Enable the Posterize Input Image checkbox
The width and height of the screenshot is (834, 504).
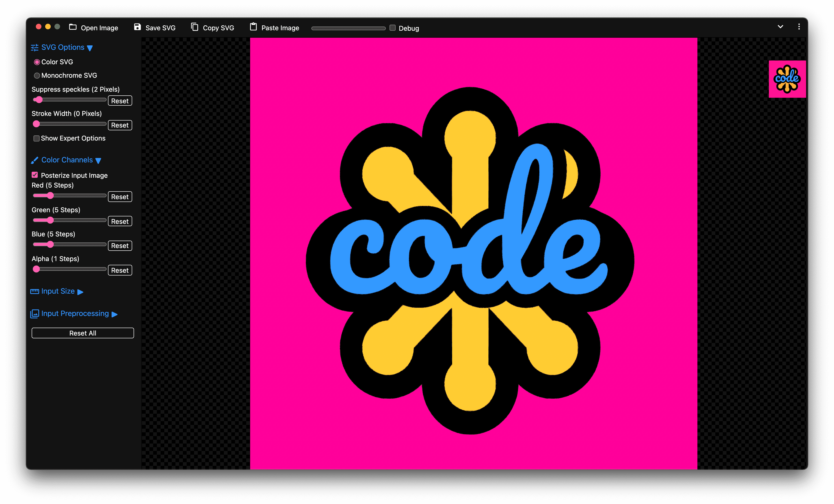[x=34, y=175]
